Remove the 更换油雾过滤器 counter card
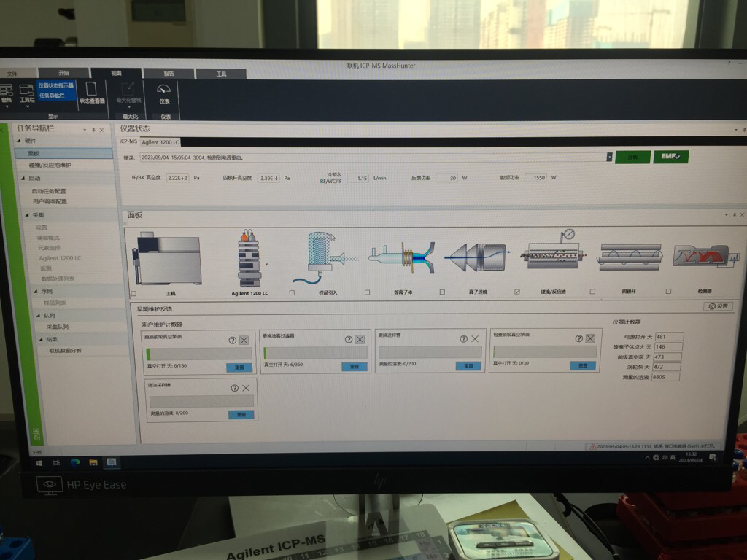 360,339
